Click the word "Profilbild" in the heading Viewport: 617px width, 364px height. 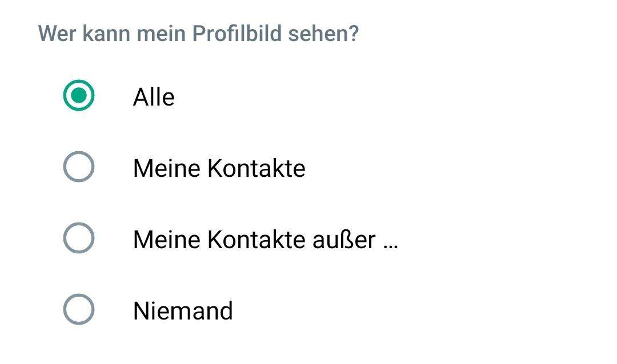click(x=237, y=34)
